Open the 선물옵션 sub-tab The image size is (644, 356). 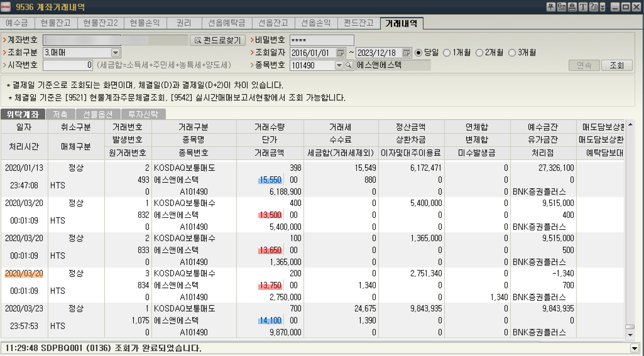pyautogui.click(x=98, y=114)
